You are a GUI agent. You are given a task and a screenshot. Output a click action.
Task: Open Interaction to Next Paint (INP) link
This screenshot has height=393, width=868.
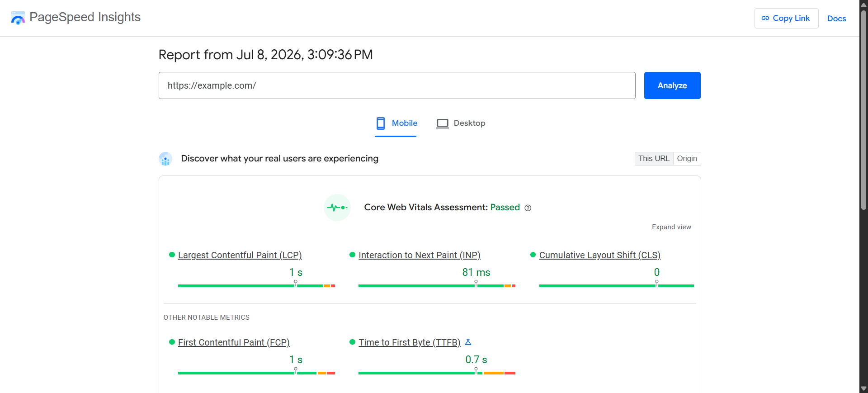[x=420, y=255]
